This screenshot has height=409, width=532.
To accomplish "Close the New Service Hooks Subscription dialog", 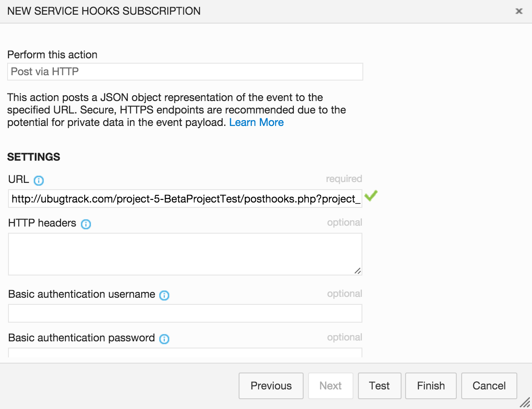I will [x=519, y=11].
